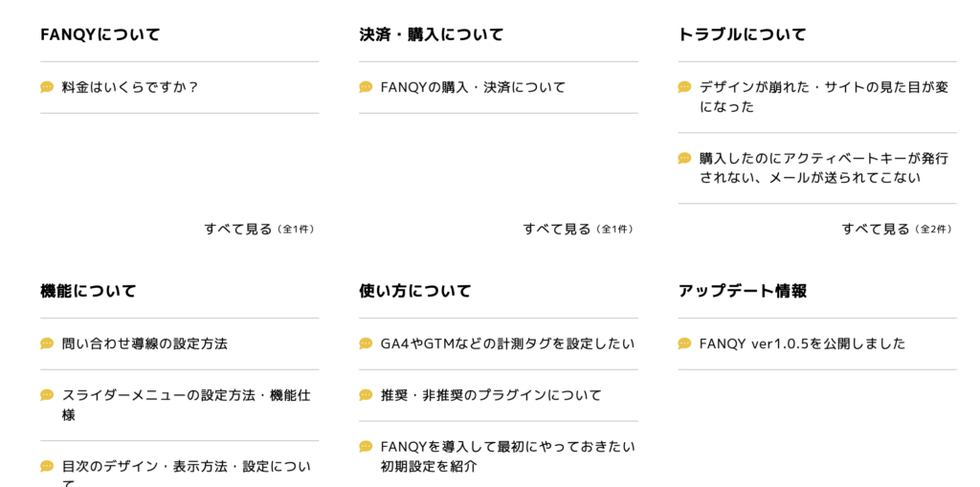Open FANQYを導入して最初にやっておきたい初期設定 article
The width and height of the screenshot is (980, 487).
[507, 456]
